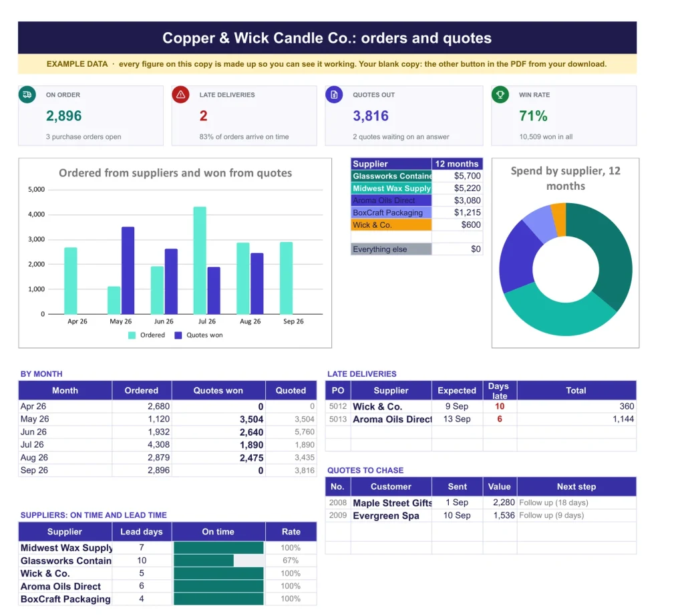Click '2 quotes waiting on an answer' text
The width and height of the screenshot is (684, 616).
(401, 136)
